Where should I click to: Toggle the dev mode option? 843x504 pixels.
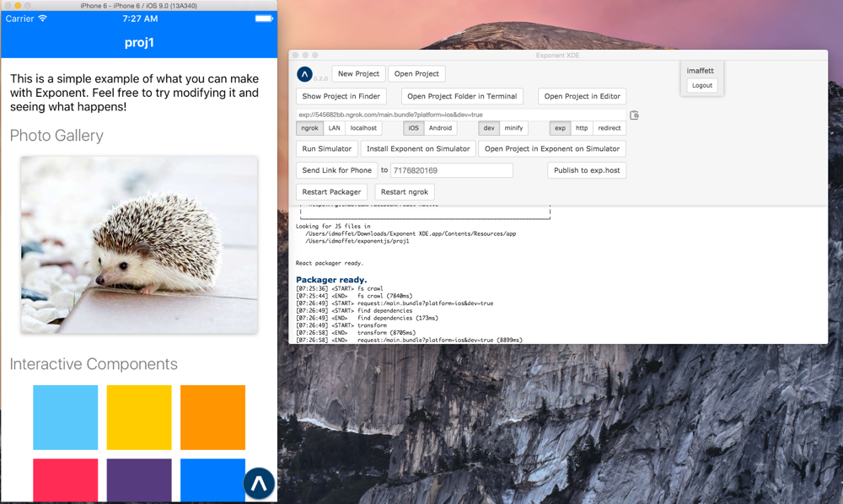click(x=489, y=128)
